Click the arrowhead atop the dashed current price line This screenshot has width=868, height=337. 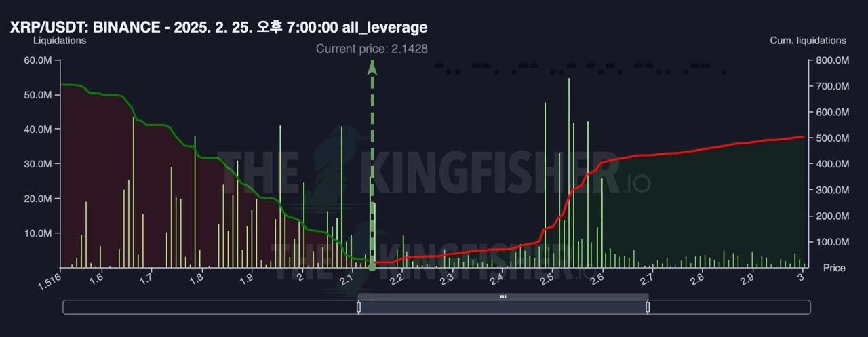click(x=372, y=66)
